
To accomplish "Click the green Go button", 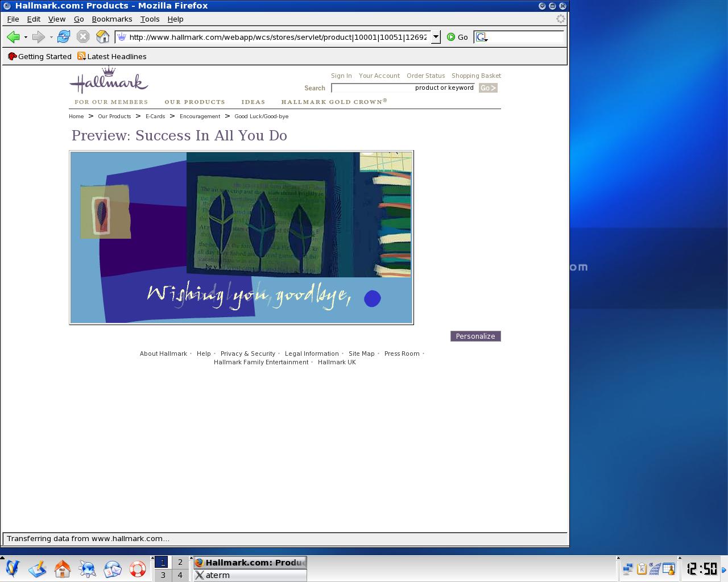I will click(x=457, y=37).
